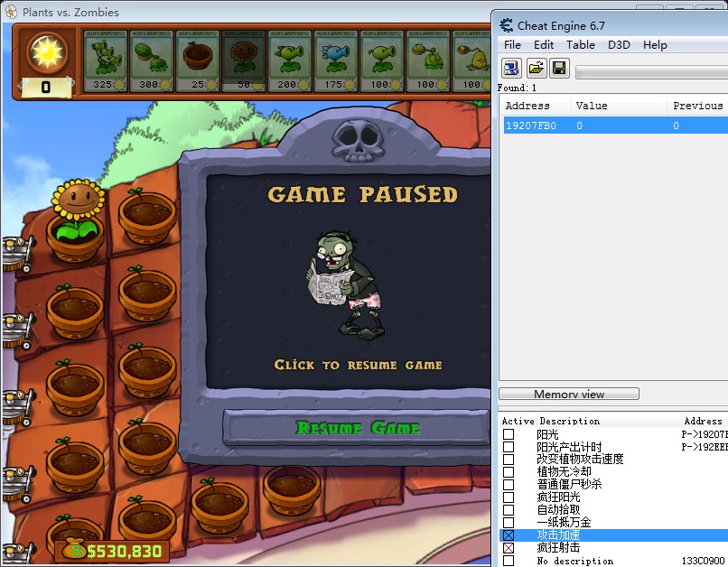Toggle the 一纸抵万金 checkbox
Image resolution: width=728 pixels, height=567 pixels.
click(509, 523)
